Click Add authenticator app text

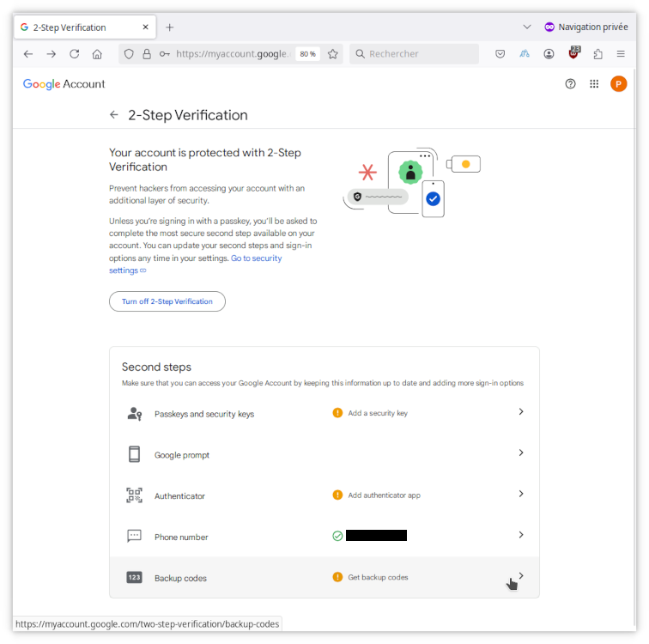(384, 495)
